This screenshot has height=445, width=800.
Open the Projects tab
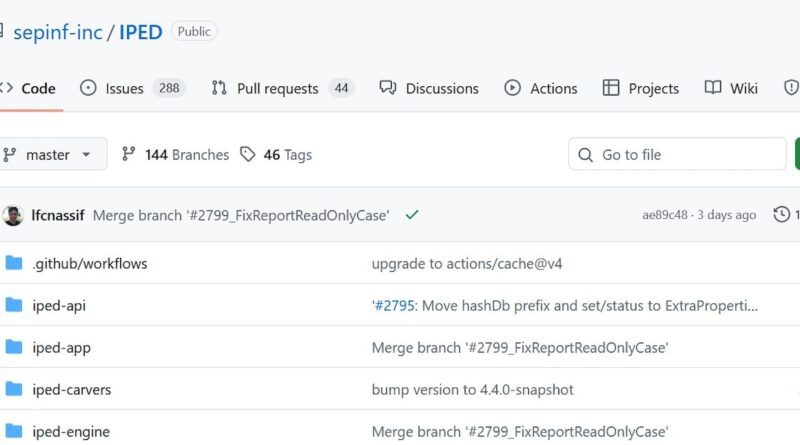[641, 88]
